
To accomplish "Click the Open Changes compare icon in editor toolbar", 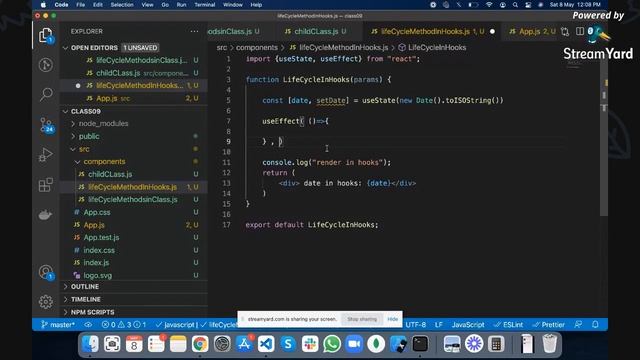I will click(565, 31).
